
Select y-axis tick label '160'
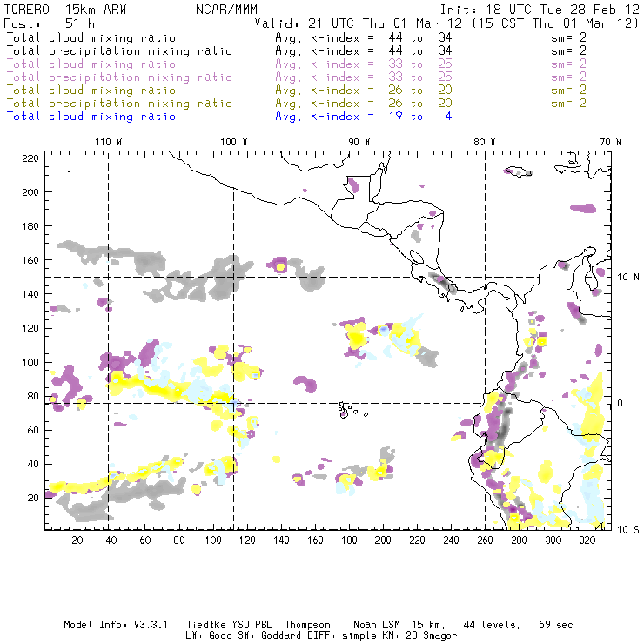click(30, 260)
